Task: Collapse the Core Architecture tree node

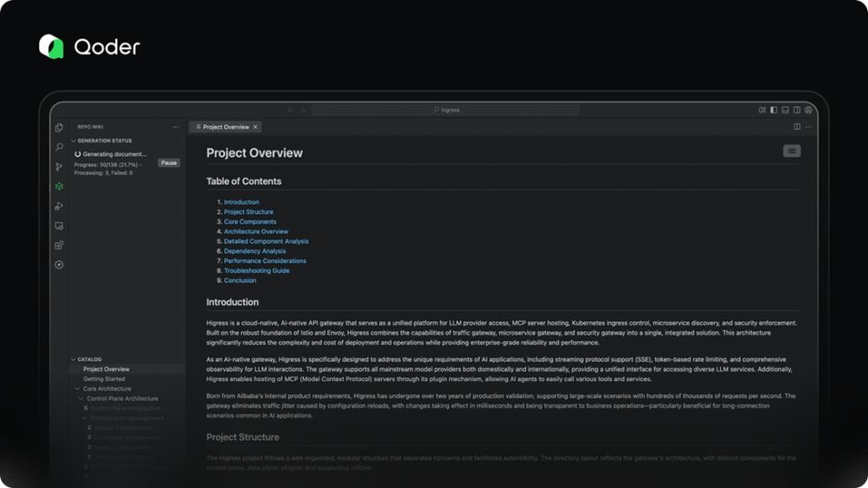Action: [x=80, y=389]
